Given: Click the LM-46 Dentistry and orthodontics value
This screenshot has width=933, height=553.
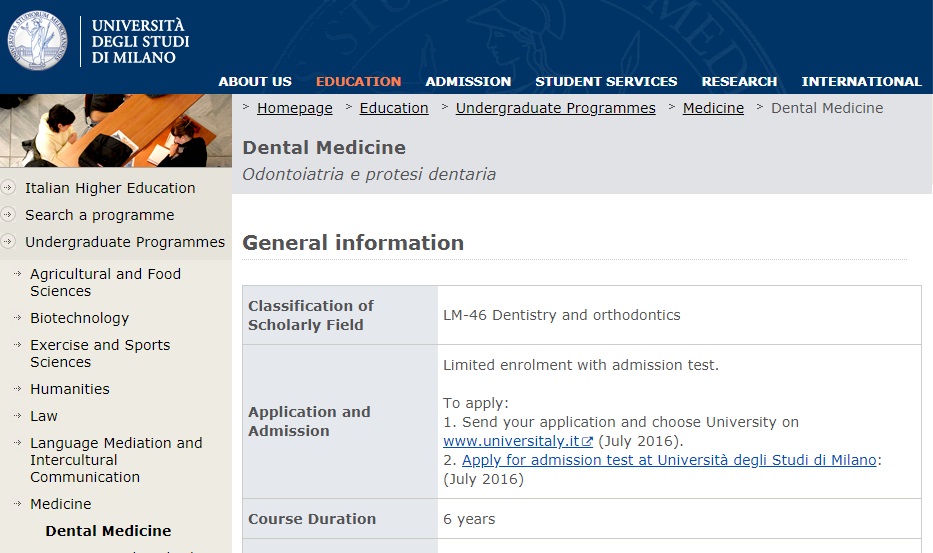Looking at the screenshot, I should (x=562, y=315).
